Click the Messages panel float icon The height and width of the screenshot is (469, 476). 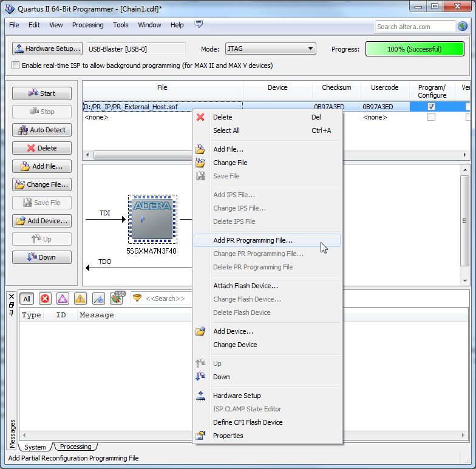click(x=12, y=305)
